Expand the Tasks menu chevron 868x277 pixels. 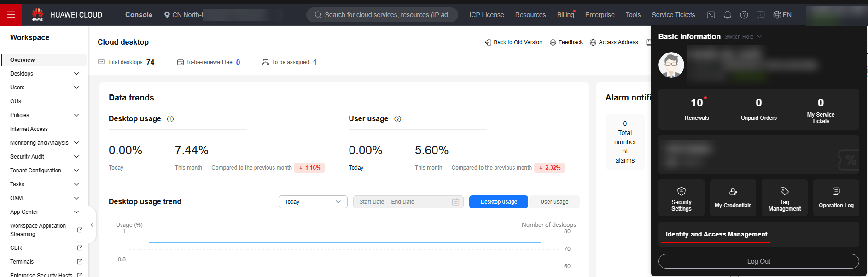tap(76, 184)
